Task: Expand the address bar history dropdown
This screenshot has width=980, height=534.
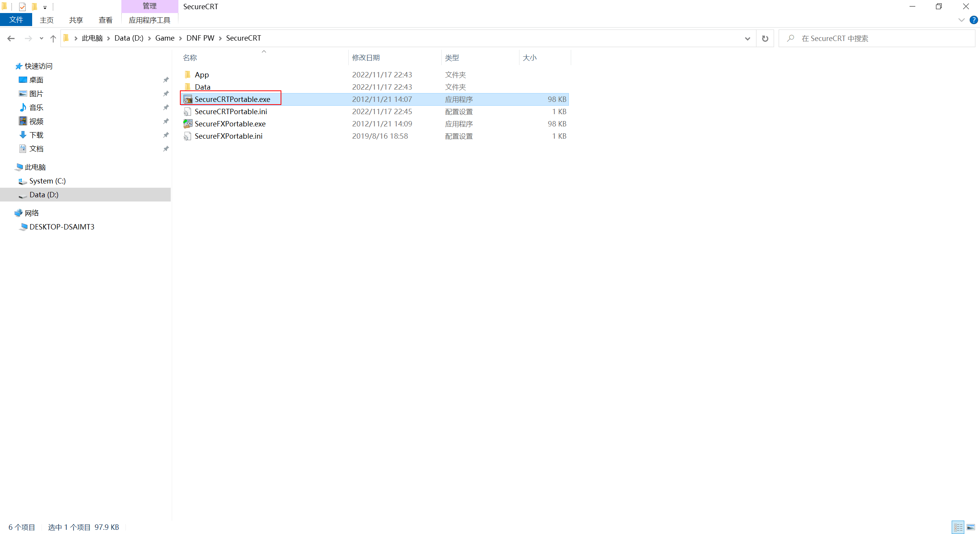Action: click(x=747, y=38)
